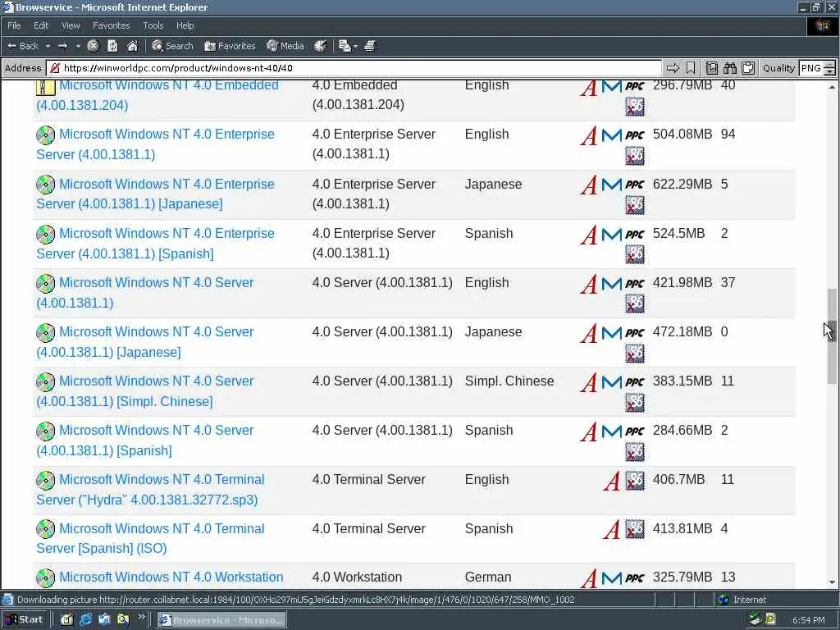Open the Edit menu
This screenshot has width=840, height=630.
tap(41, 25)
